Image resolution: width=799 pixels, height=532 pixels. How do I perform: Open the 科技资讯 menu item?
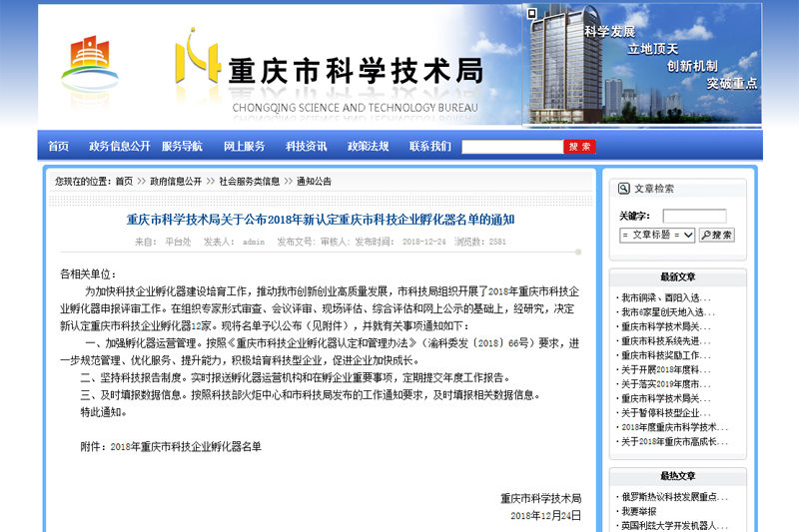(306, 147)
